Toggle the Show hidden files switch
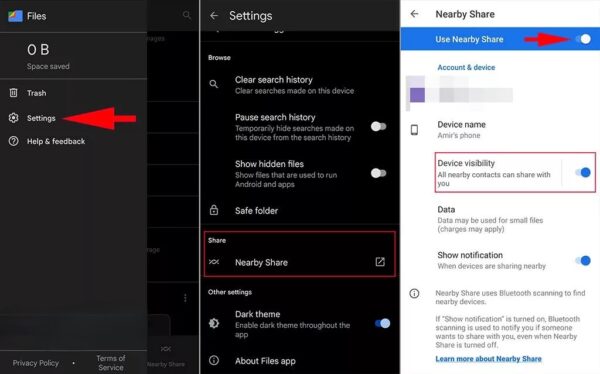The height and width of the screenshot is (374, 600). pyautogui.click(x=378, y=173)
